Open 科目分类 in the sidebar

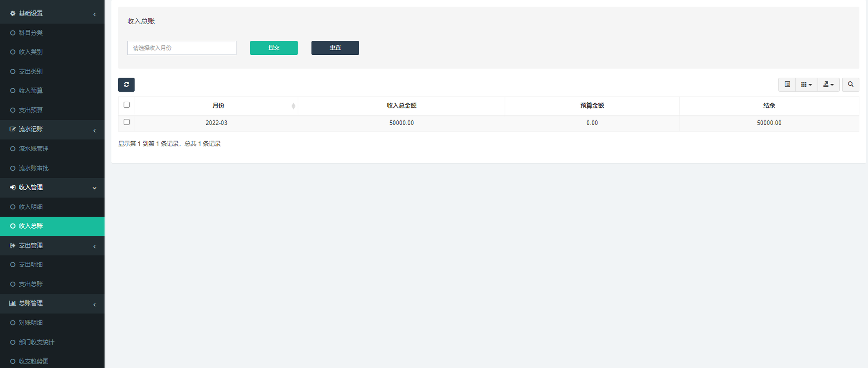tap(52, 33)
